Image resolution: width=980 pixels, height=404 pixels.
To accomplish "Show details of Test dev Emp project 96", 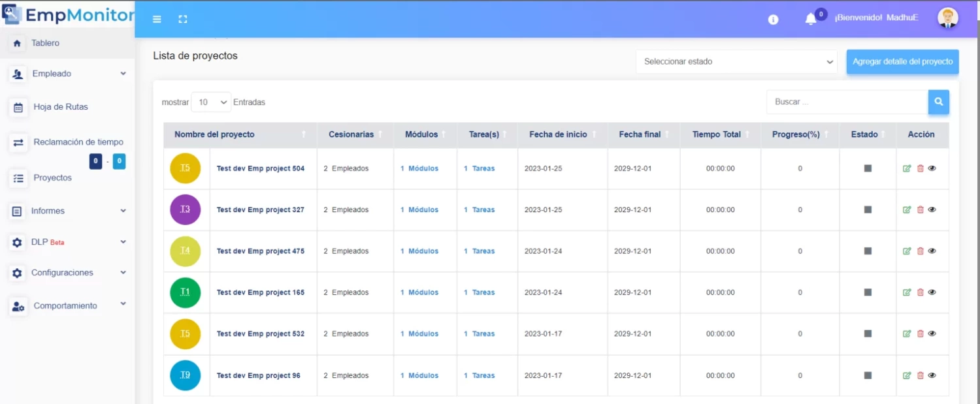I will pos(932,375).
